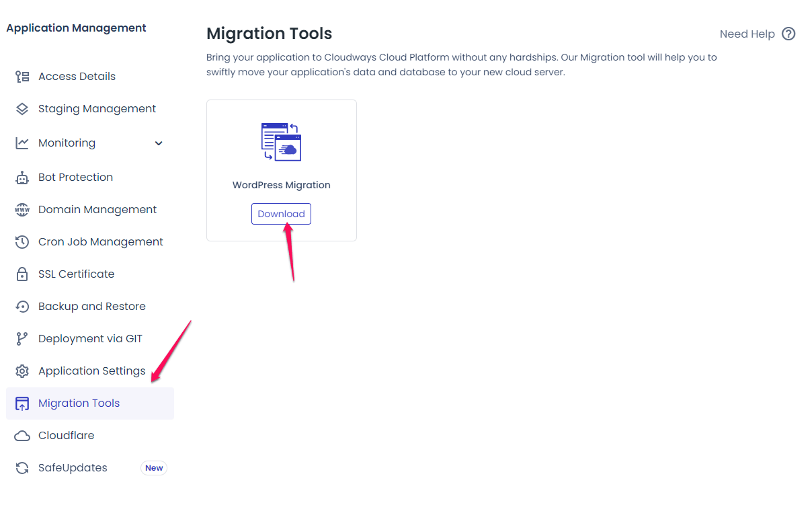The width and height of the screenshot is (812, 505).
Task: Open Deployment via GIT
Action: (90, 339)
